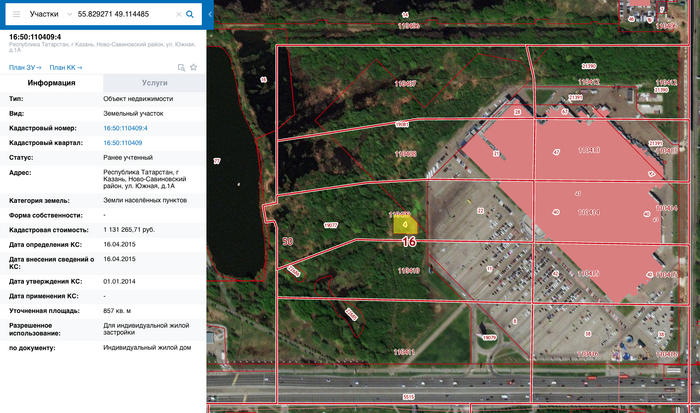This screenshot has height=413, width=700.
Task: Switch to the "Услуги" tab
Action: pos(155,84)
